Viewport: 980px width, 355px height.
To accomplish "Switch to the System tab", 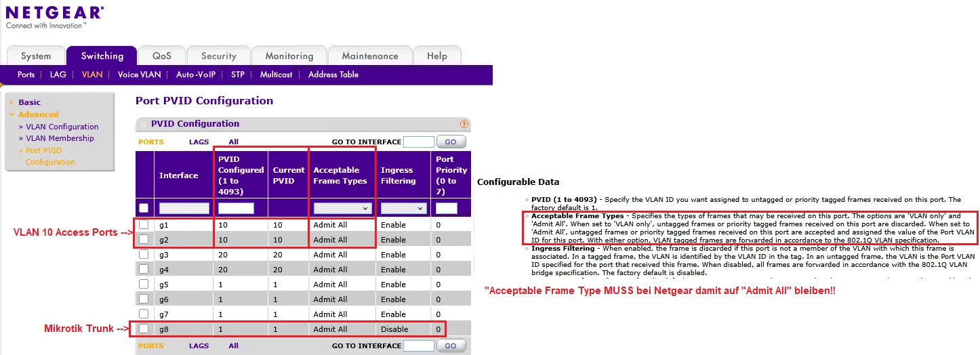I will pyautogui.click(x=36, y=56).
